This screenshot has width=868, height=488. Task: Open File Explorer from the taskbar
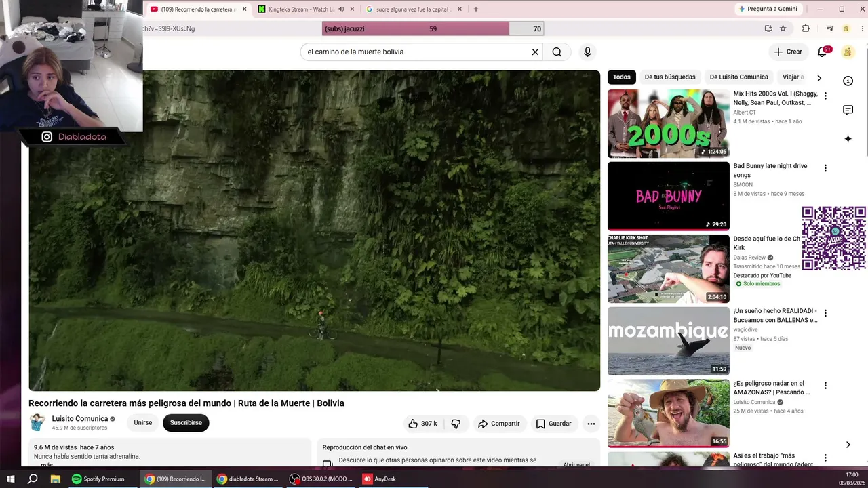click(56, 479)
